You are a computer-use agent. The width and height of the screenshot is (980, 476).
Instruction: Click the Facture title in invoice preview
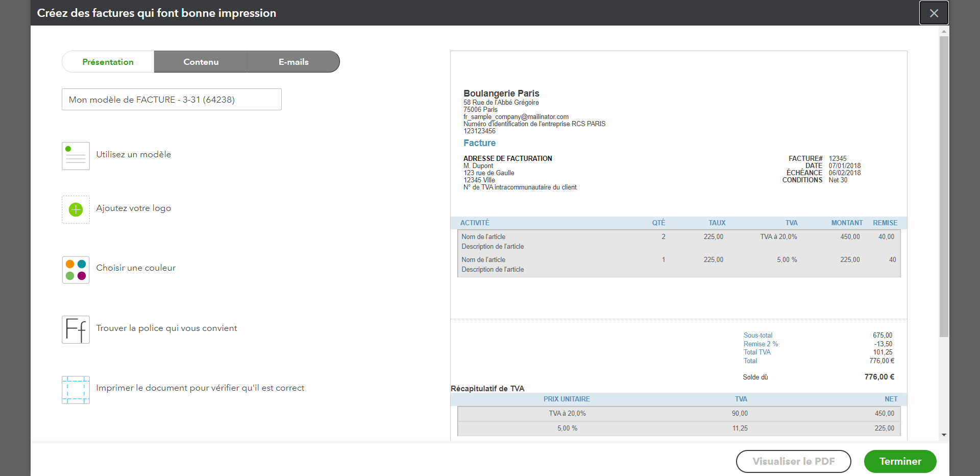(479, 143)
